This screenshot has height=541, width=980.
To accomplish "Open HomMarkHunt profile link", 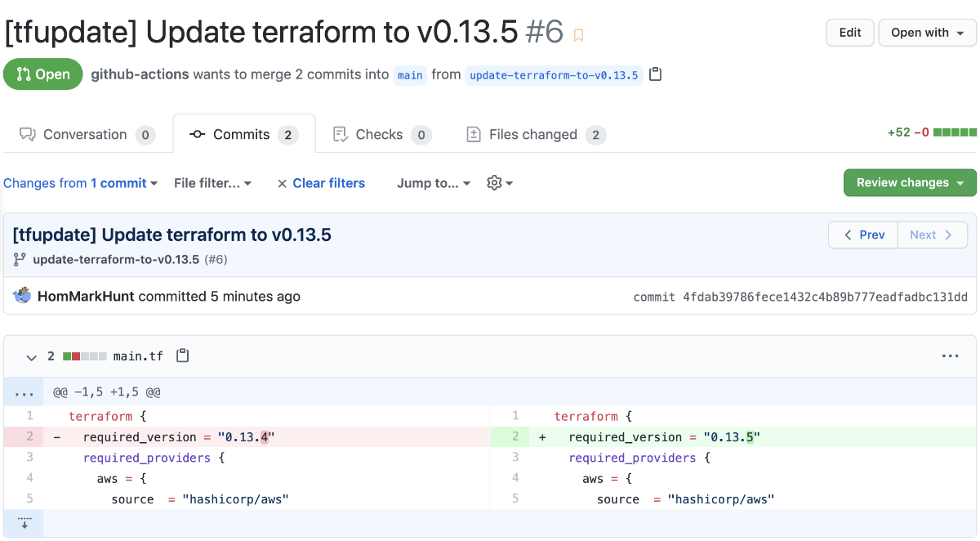I will tap(86, 296).
